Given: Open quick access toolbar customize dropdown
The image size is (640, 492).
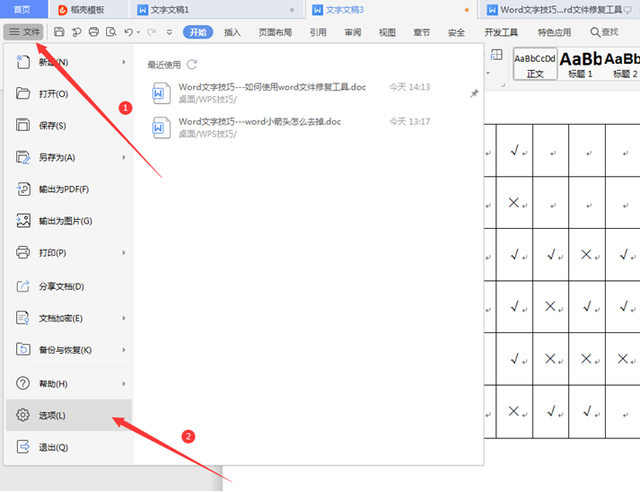Looking at the screenshot, I should (169, 32).
